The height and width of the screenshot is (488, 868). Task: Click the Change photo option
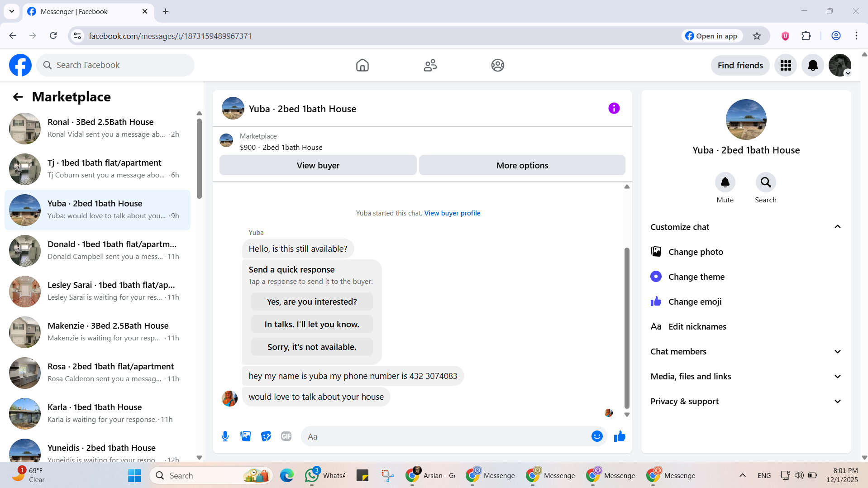click(746, 252)
